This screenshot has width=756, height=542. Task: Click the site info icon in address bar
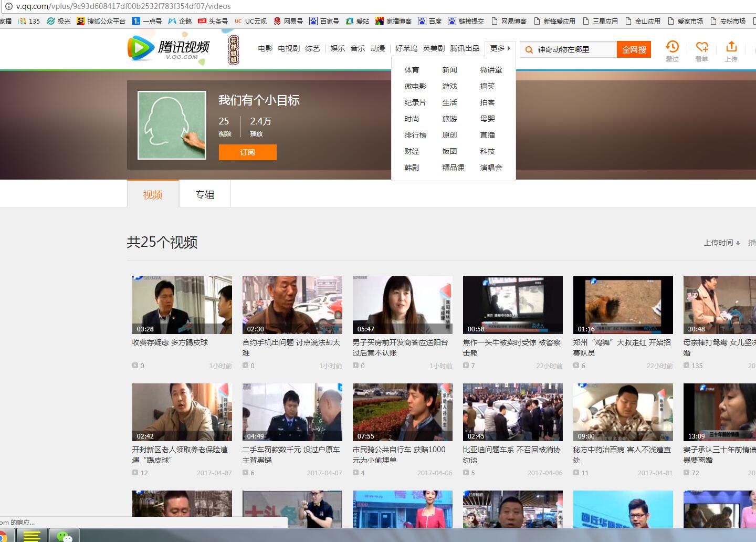(8, 6)
